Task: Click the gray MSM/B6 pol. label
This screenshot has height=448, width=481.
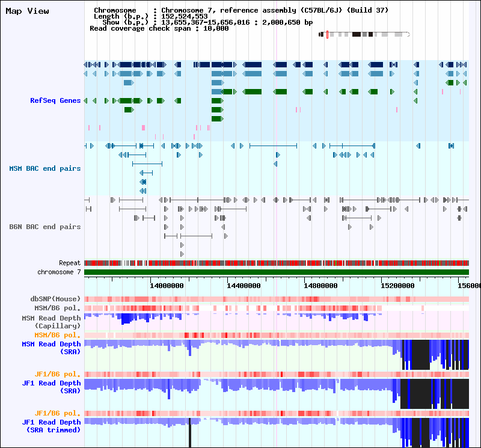Action: pyautogui.click(x=57, y=308)
